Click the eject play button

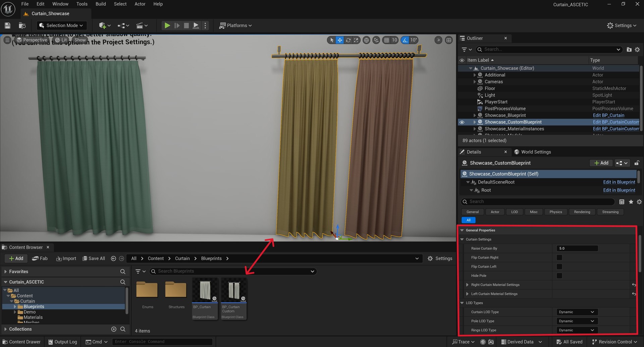(x=196, y=26)
